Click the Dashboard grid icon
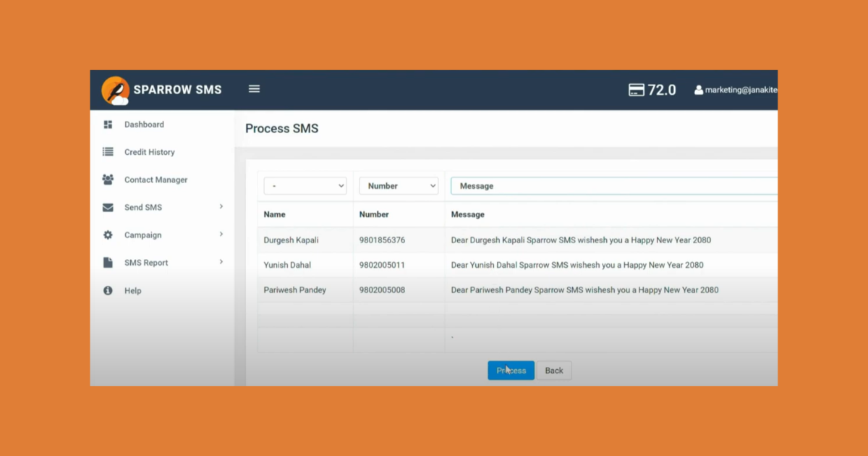Image resolution: width=868 pixels, height=456 pixels. [x=108, y=124]
